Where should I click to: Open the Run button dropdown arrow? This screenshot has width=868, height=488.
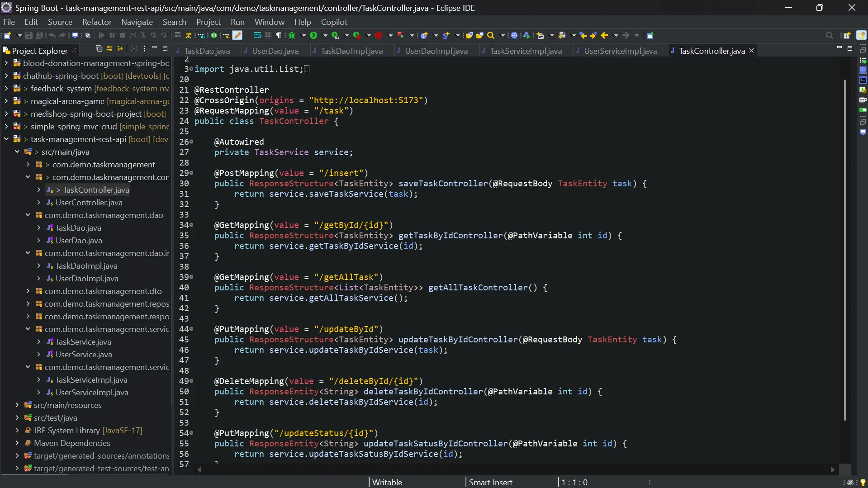(x=324, y=35)
